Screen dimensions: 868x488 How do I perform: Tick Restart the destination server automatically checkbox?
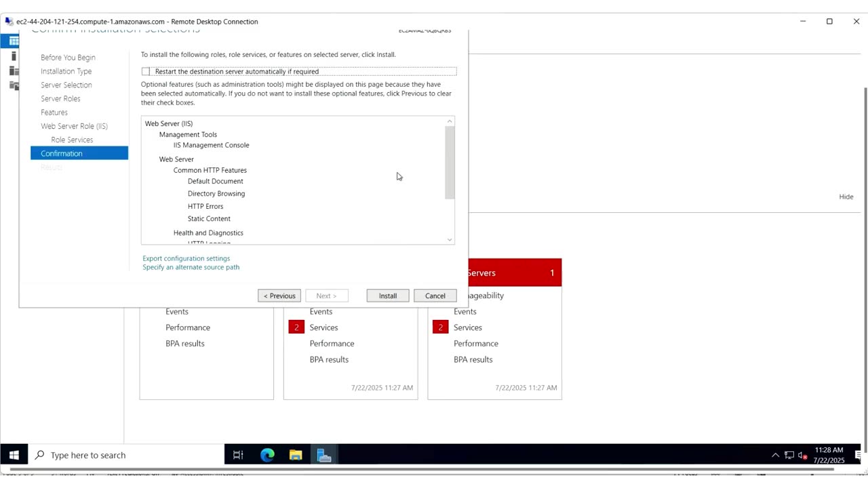pyautogui.click(x=146, y=71)
